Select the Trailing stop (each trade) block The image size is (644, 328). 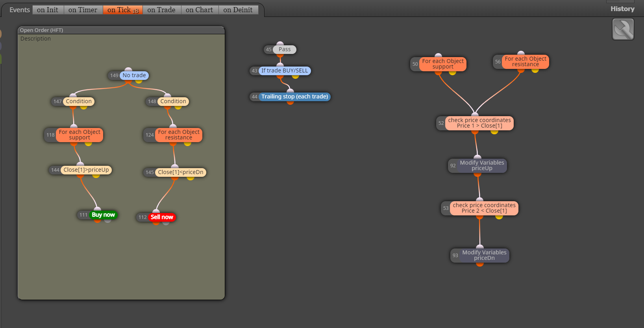(x=294, y=96)
